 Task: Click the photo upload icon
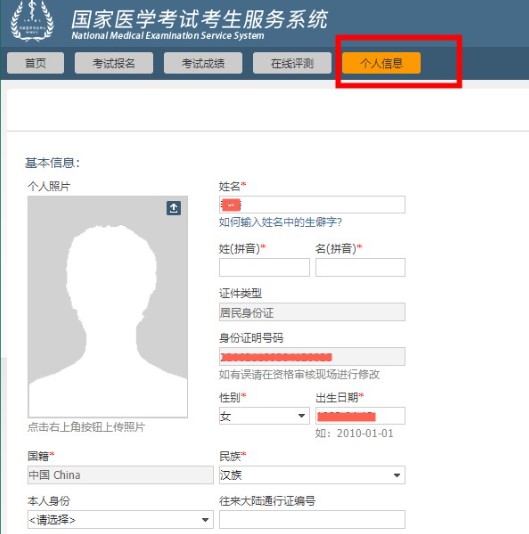tap(173, 208)
